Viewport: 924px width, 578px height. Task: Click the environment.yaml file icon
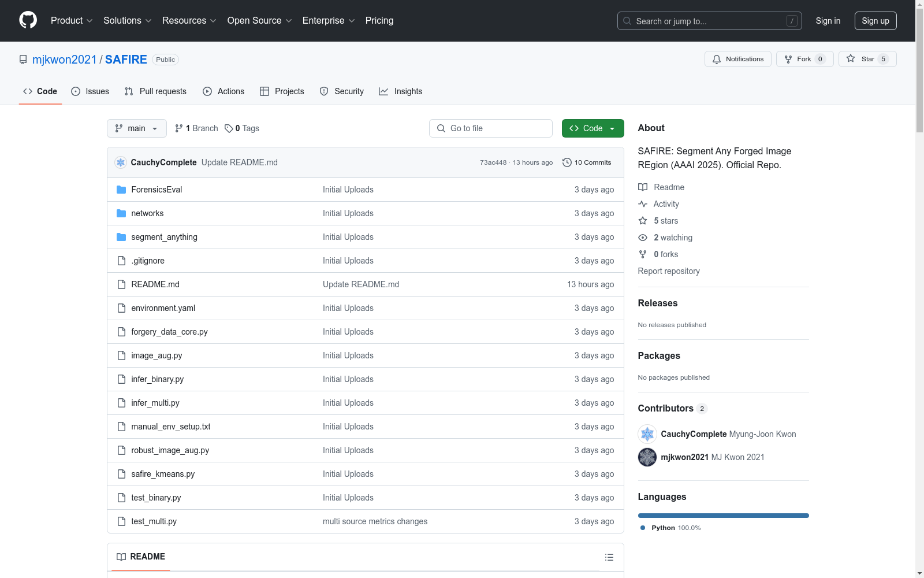121,308
